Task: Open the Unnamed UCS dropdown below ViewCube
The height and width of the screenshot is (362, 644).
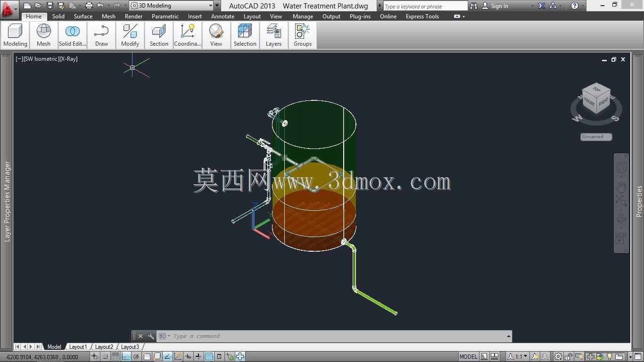Action: [x=596, y=137]
